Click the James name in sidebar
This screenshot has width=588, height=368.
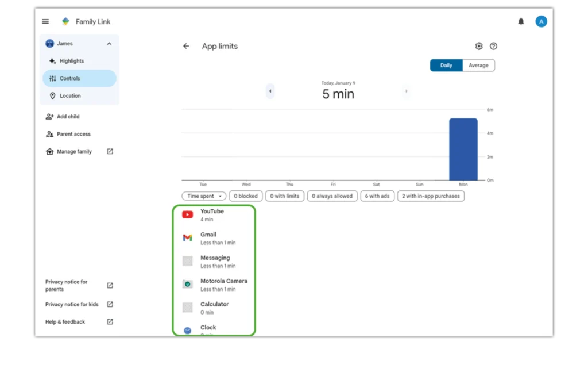point(65,44)
